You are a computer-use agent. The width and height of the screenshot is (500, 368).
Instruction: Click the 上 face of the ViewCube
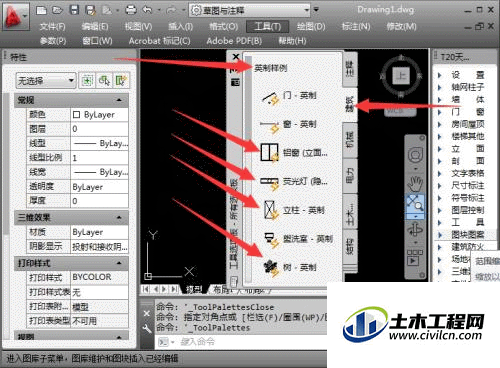(x=401, y=76)
